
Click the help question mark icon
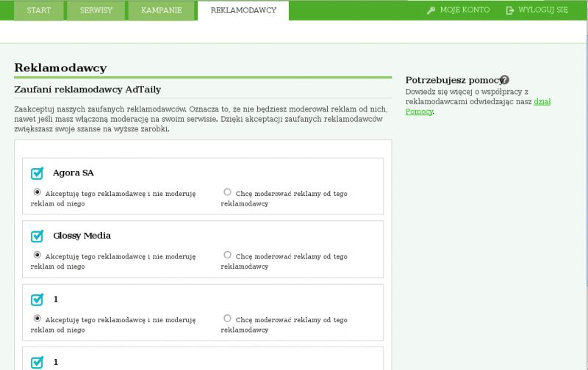[505, 79]
